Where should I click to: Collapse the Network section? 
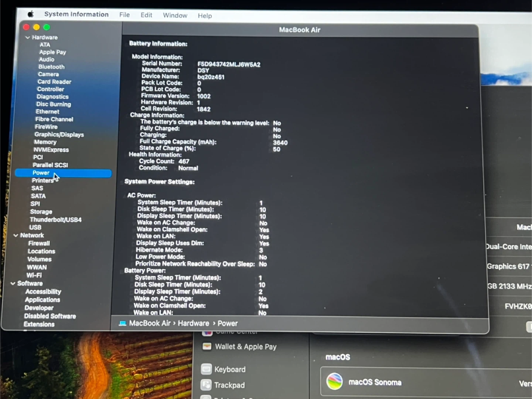(16, 235)
